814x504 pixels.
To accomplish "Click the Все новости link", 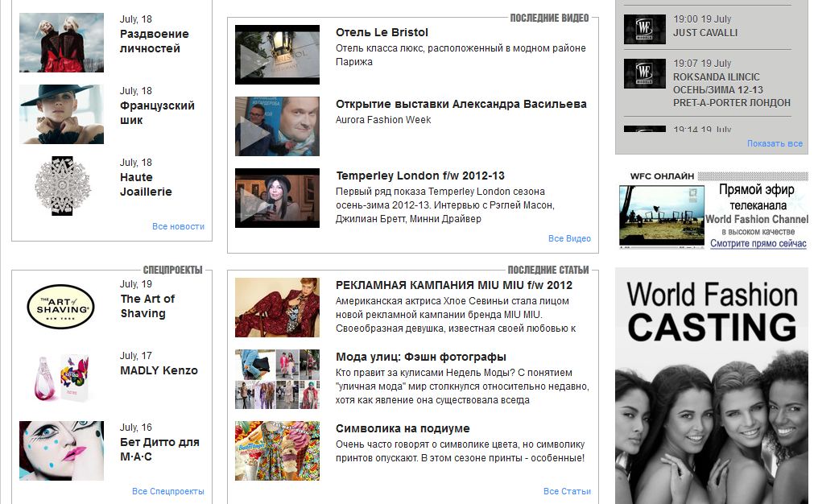I will [x=178, y=226].
